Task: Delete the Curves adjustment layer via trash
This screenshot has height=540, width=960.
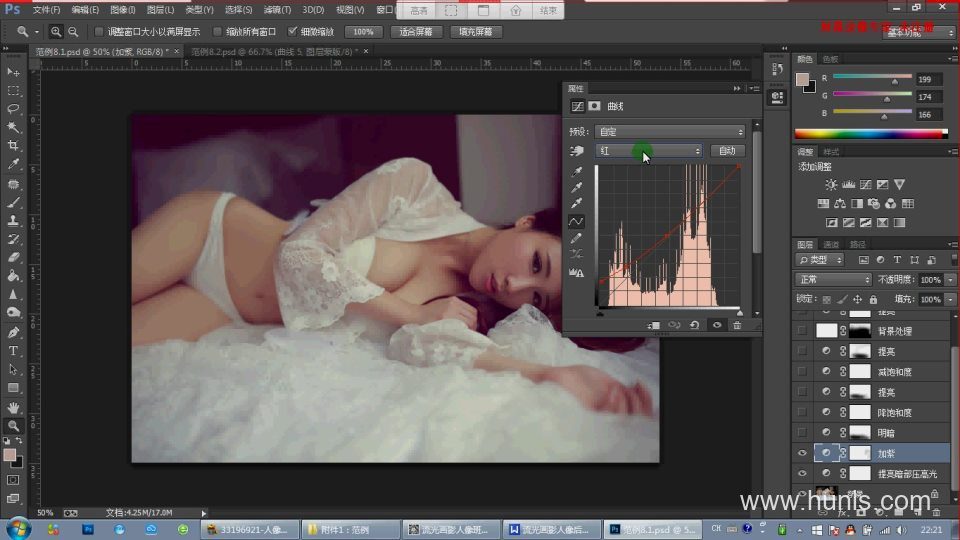Action: pos(737,325)
